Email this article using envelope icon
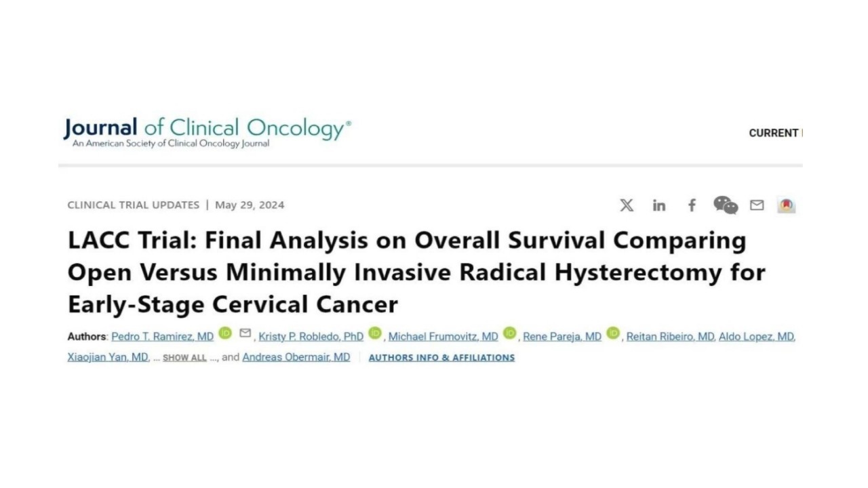Viewport: 868px width, 488px height. pos(757,205)
